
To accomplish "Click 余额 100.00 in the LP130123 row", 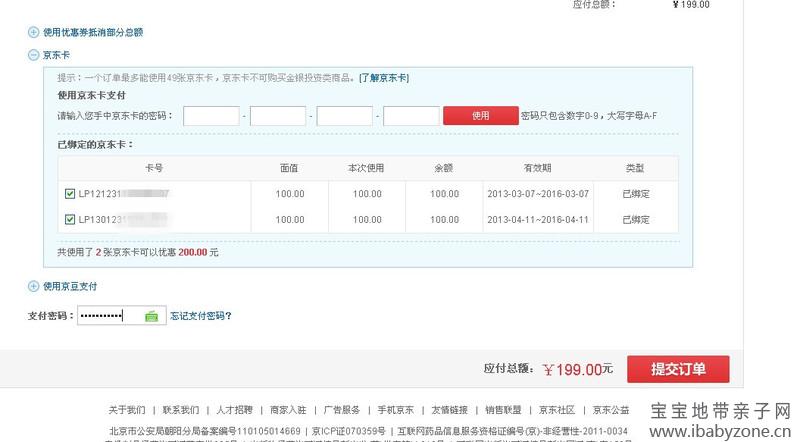I will (444, 219).
